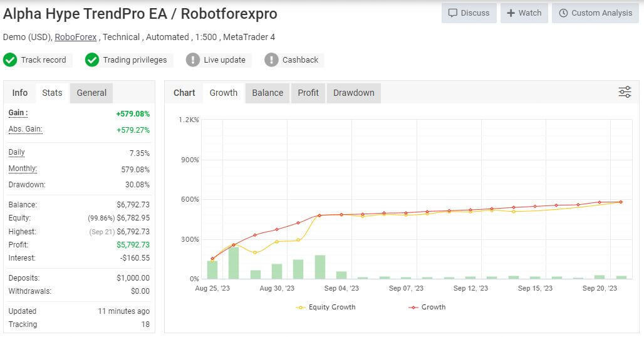Open the General tab

pos(91,93)
